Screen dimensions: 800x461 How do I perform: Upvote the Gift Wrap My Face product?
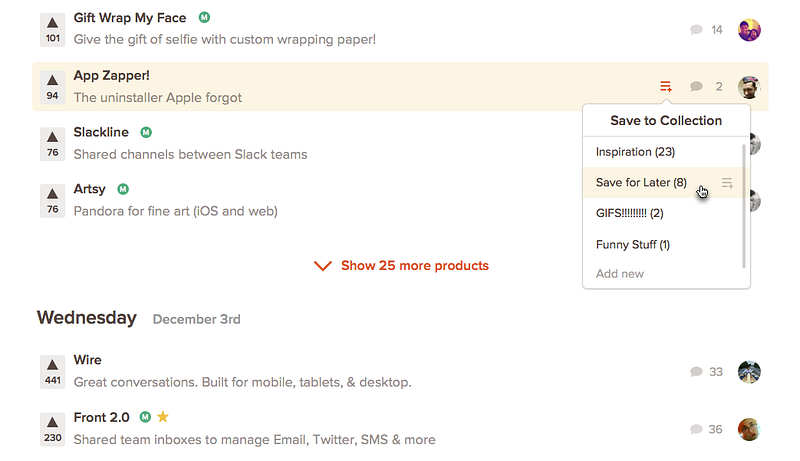pos(53,30)
